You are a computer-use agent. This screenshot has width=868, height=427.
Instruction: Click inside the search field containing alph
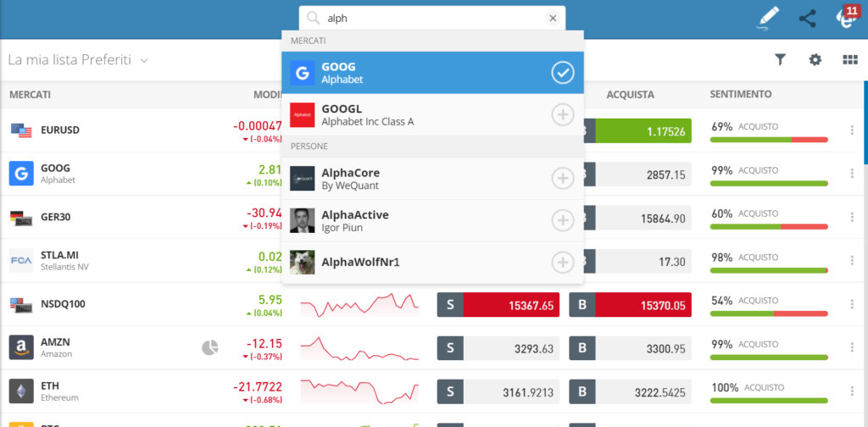point(431,19)
